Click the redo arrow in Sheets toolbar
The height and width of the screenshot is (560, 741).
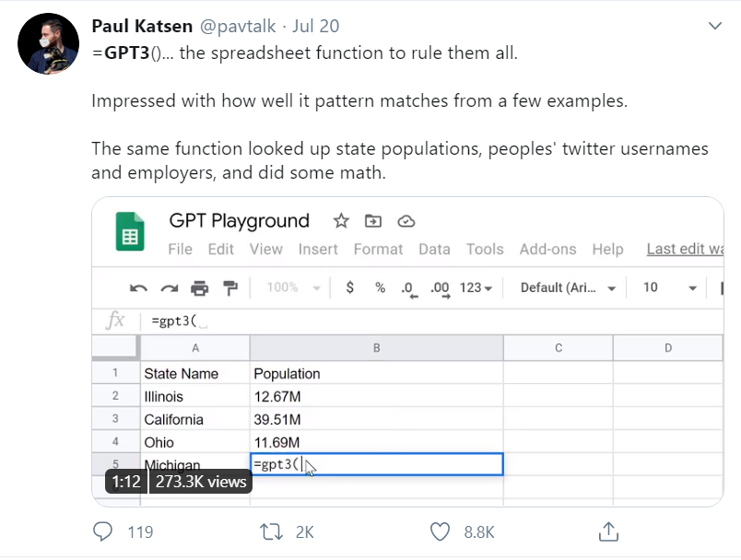click(170, 288)
